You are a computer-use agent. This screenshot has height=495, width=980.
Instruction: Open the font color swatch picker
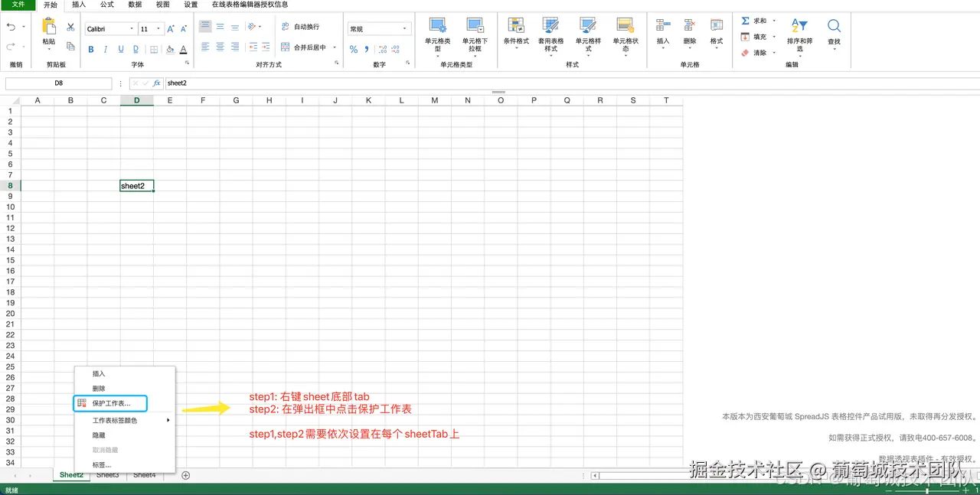point(184,49)
